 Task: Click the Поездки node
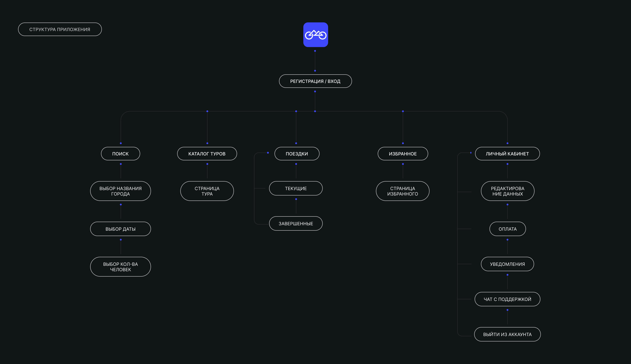click(297, 154)
